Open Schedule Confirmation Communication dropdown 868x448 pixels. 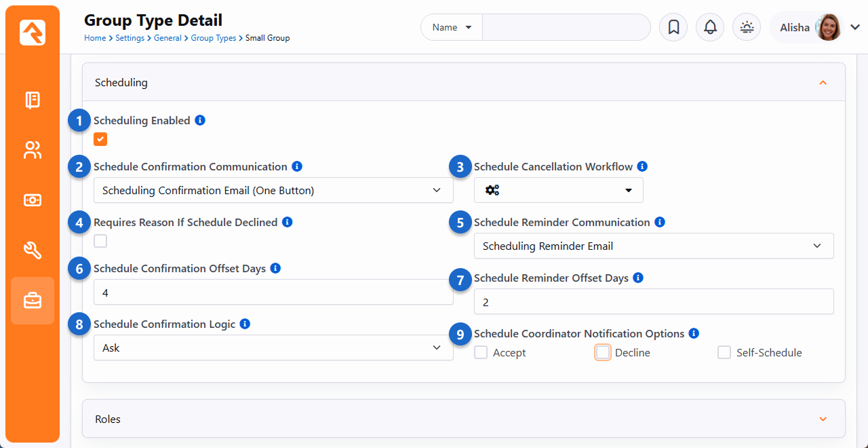[x=273, y=191]
